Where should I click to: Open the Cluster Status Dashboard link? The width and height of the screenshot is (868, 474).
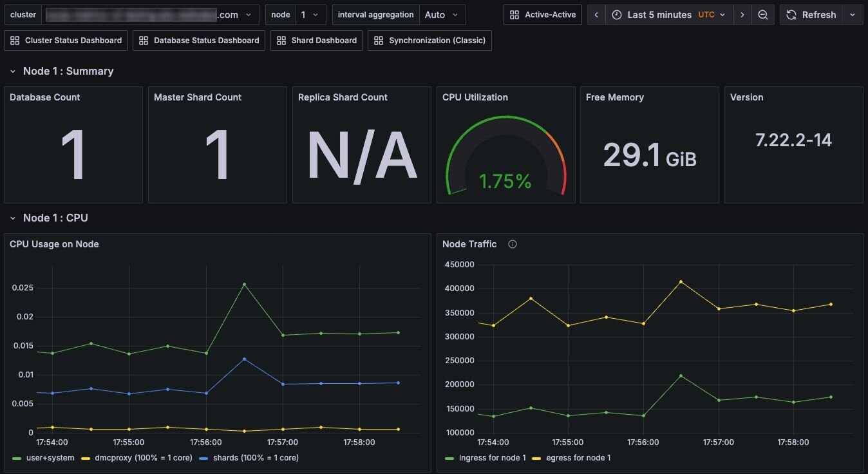(66, 40)
